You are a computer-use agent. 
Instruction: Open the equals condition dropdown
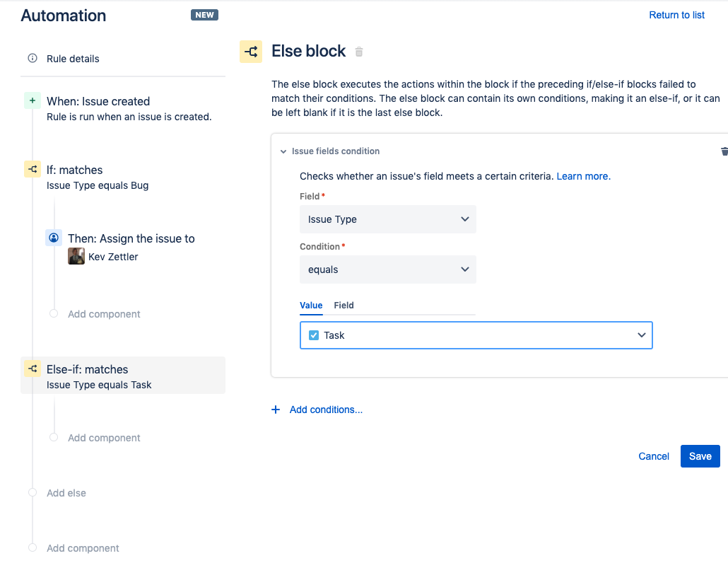387,269
